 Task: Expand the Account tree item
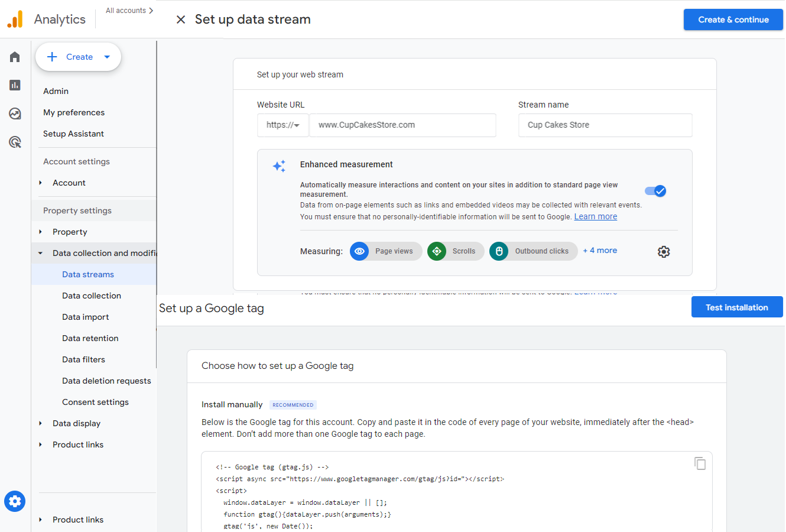(40, 183)
